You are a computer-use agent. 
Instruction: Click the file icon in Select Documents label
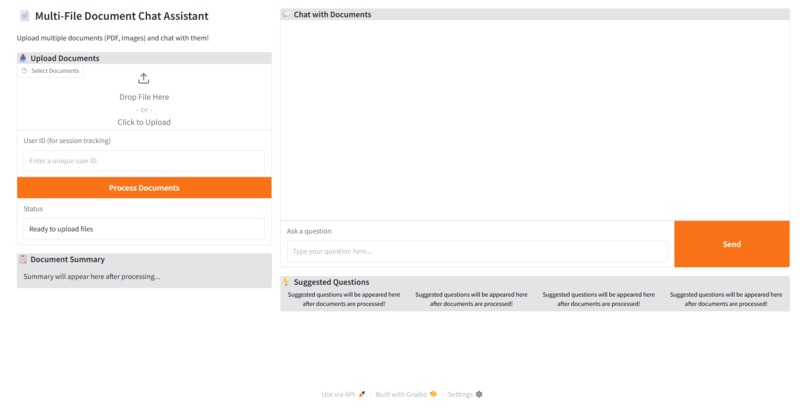coord(24,71)
